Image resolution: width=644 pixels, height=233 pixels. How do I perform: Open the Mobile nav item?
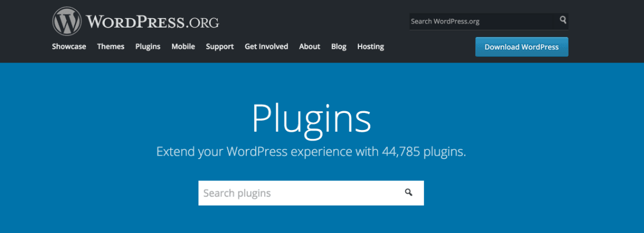click(183, 46)
